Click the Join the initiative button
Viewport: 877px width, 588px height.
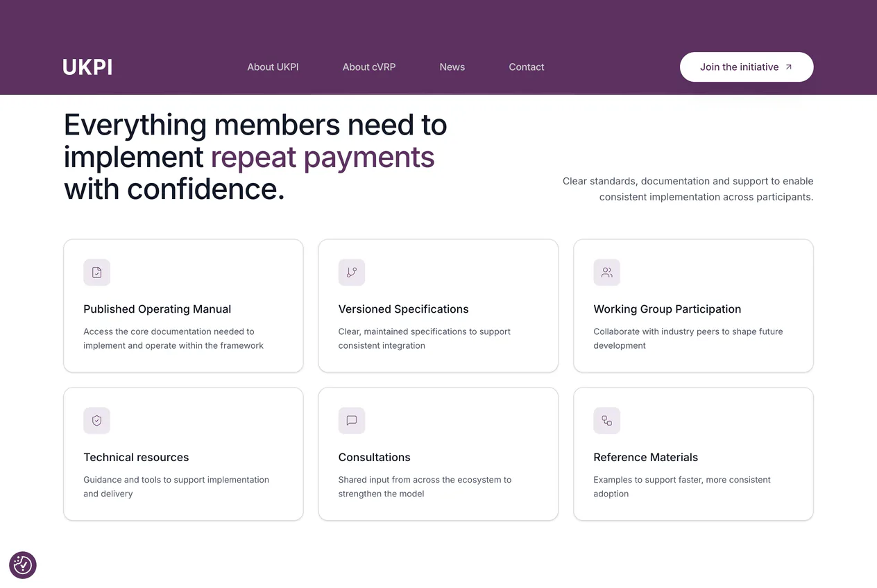point(747,67)
